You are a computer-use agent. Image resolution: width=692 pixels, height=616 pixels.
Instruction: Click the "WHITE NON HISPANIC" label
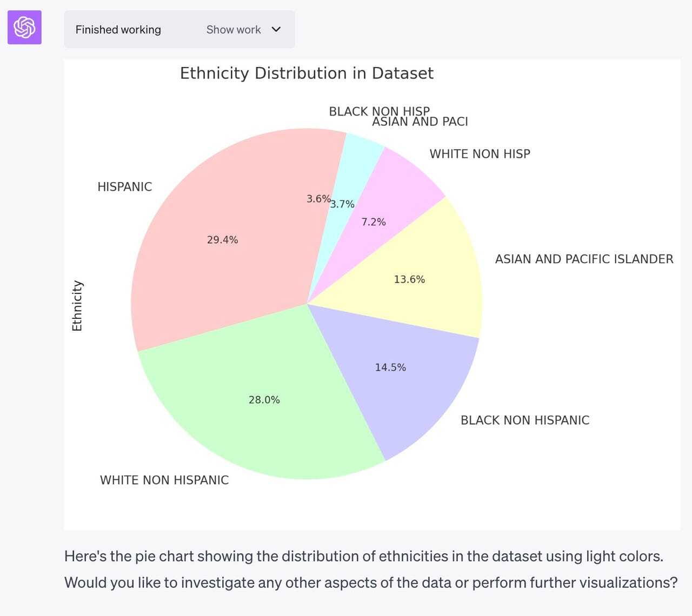pyautogui.click(x=164, y=480)
